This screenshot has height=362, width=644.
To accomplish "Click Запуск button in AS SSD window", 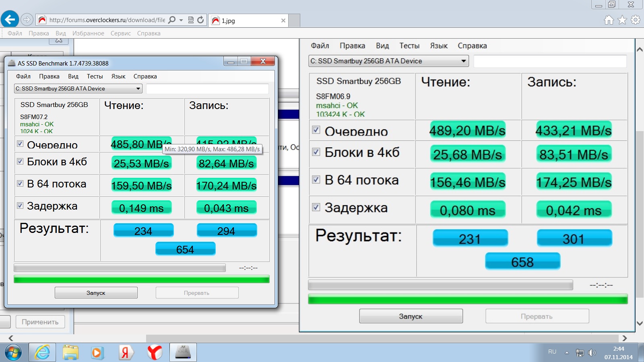I will 96,293.
